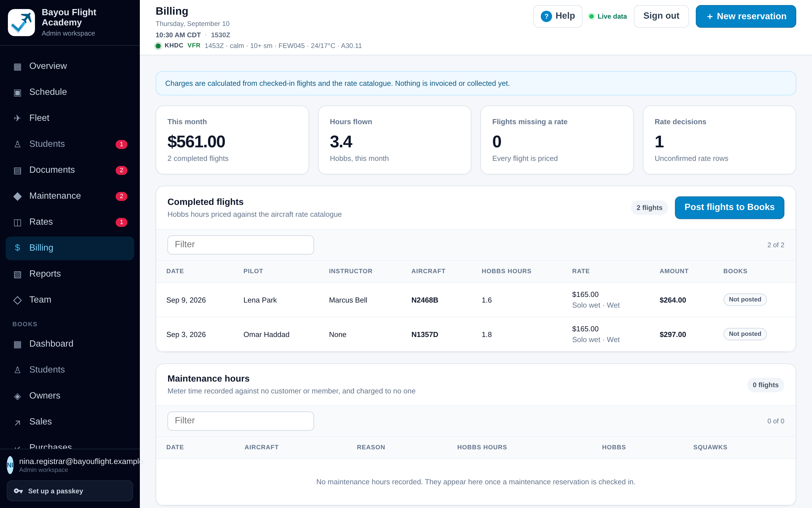Click Post flights to Books
The image size is (812, 508).
tap(729, 207)
